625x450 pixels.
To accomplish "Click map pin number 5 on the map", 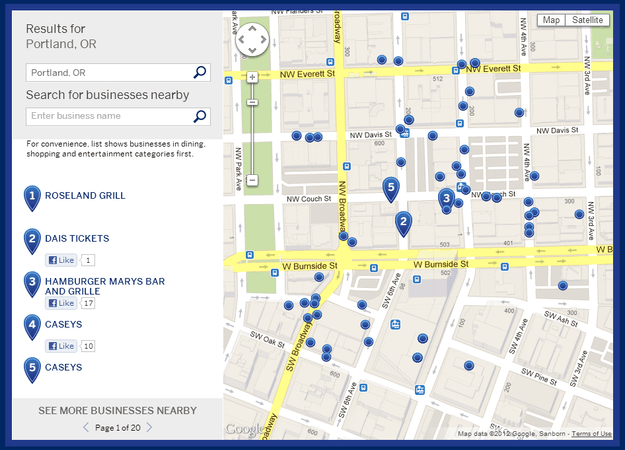I will [x=391, y=189].
